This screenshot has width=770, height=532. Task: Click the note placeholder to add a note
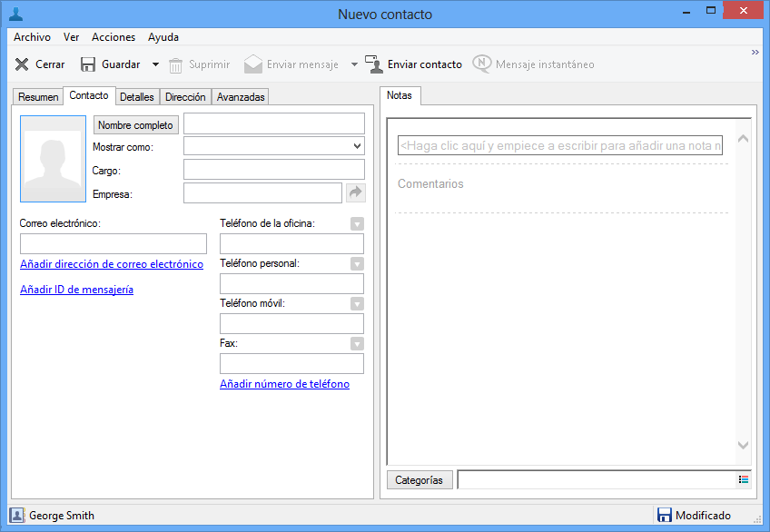click(560, 146)
